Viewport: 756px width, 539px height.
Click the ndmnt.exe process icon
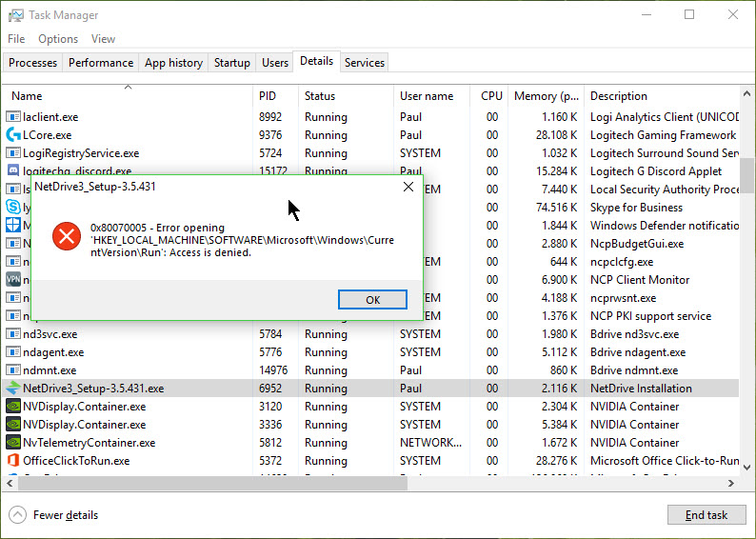(x=13, y=369)
